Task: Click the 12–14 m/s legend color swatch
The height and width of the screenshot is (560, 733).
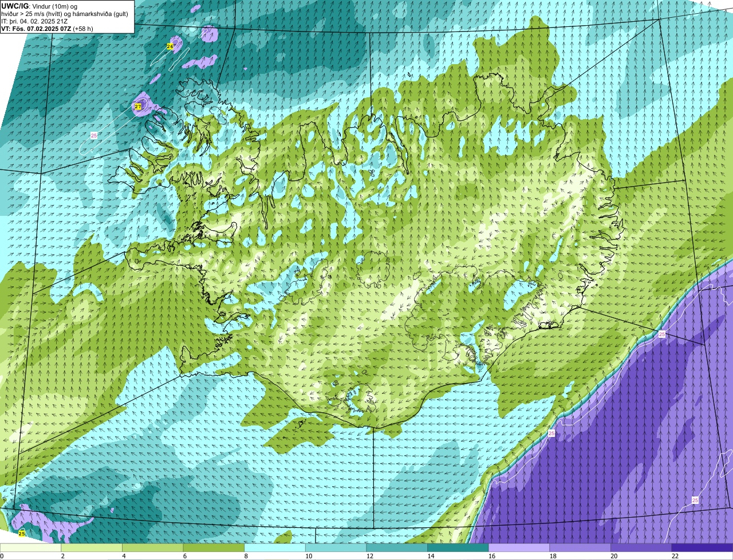Action: tap(397, 547)
